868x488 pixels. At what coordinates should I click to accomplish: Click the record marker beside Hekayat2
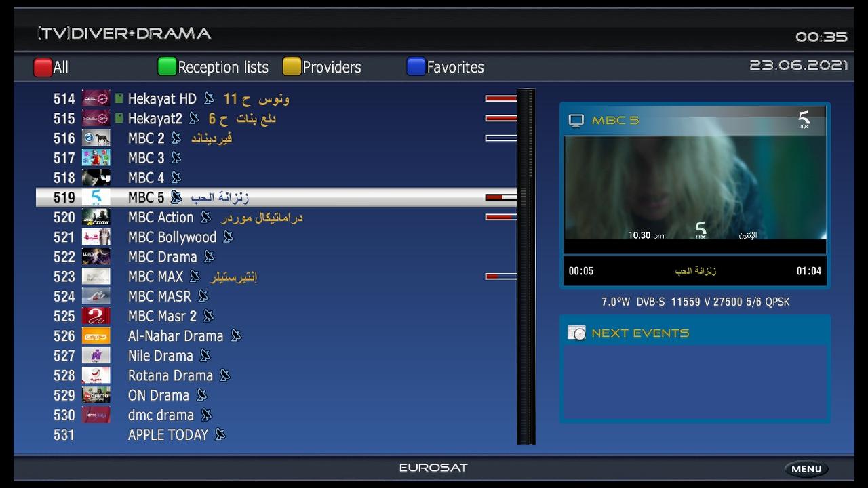[119, 119]
